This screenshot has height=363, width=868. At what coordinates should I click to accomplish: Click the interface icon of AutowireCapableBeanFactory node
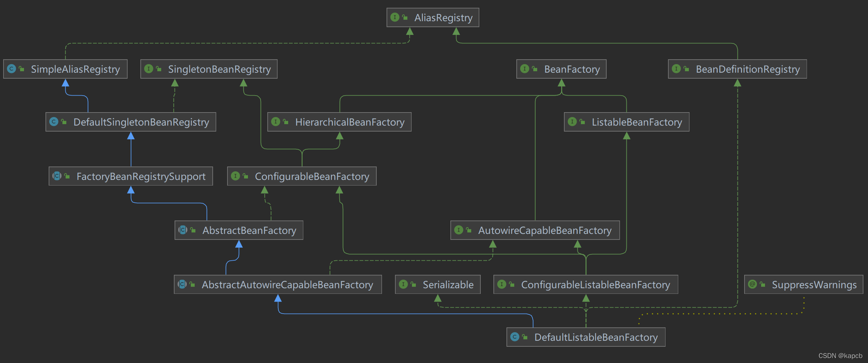tap(459, 230)
